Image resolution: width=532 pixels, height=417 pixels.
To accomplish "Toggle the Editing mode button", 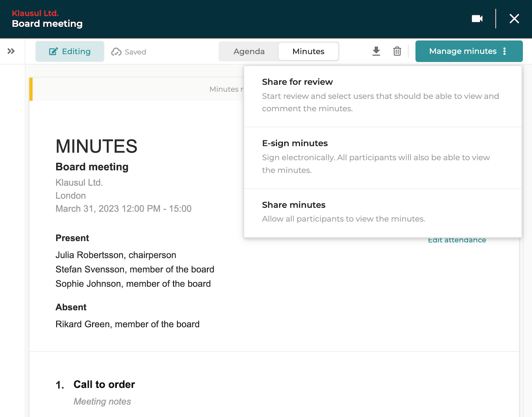I will pyautogui.click(x=70, y=51).
